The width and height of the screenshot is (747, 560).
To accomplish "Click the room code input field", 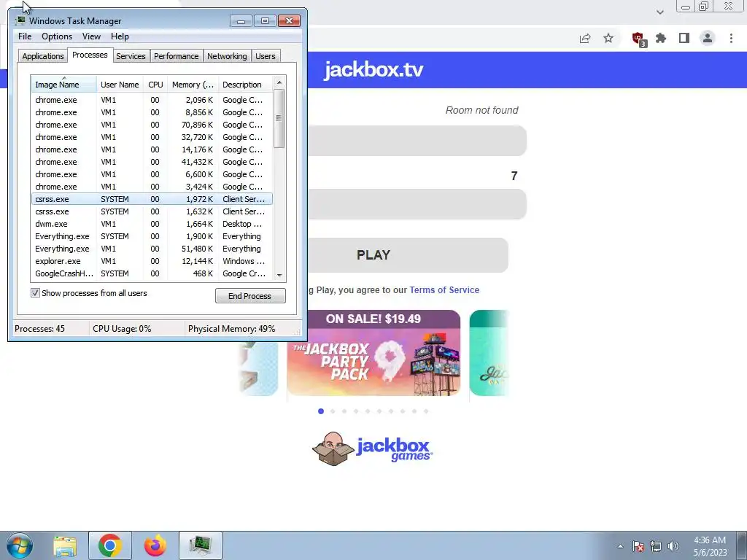I will tap(417, 141).
